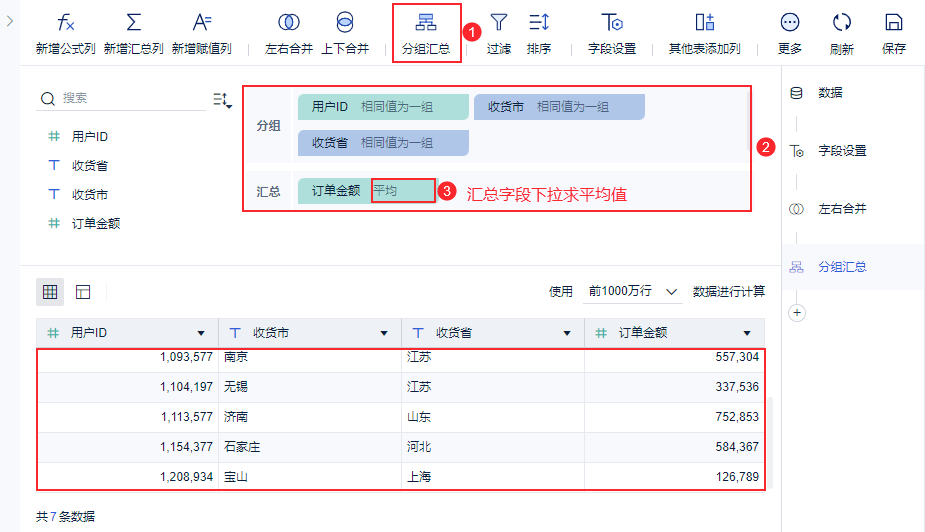Select 订单金额 in the field list
This screenshot has height=532, width=925.
tap(96, 224)
